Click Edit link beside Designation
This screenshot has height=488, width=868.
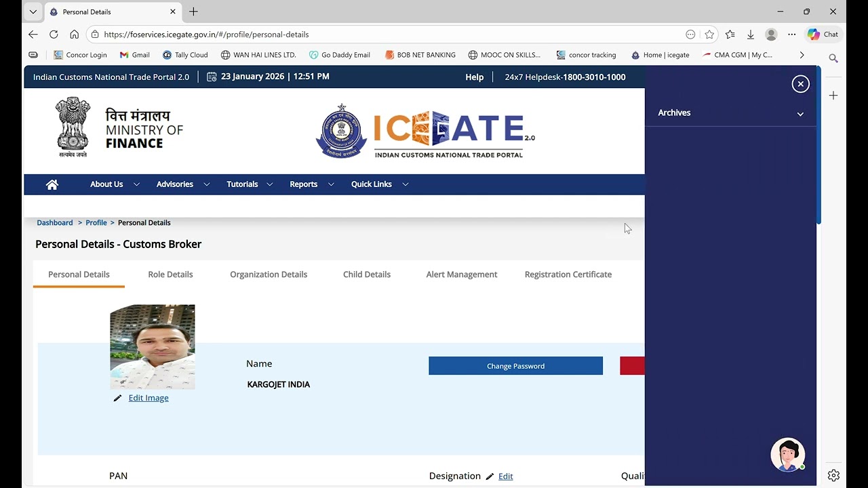506,476
